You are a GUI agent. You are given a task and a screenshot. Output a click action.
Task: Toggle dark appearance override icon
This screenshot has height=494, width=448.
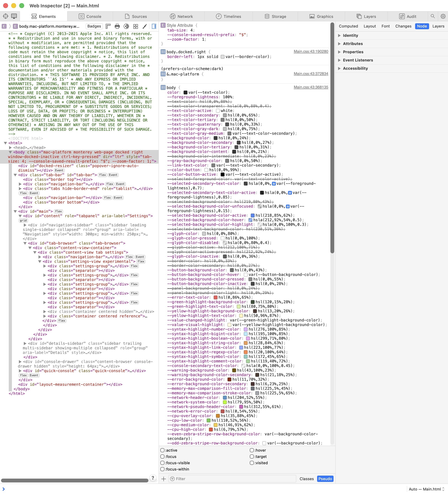(x=126, y=26)
